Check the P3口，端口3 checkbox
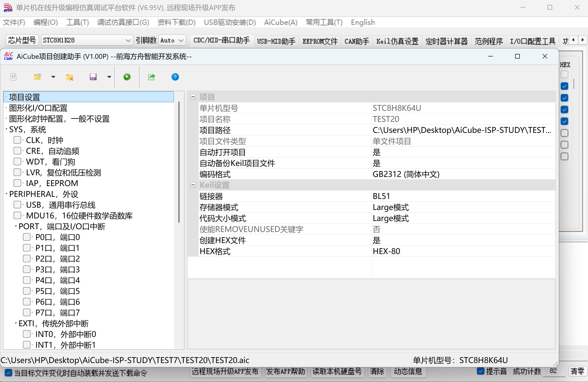This screenshot has width=588, height=382. [x=26, y=269]
